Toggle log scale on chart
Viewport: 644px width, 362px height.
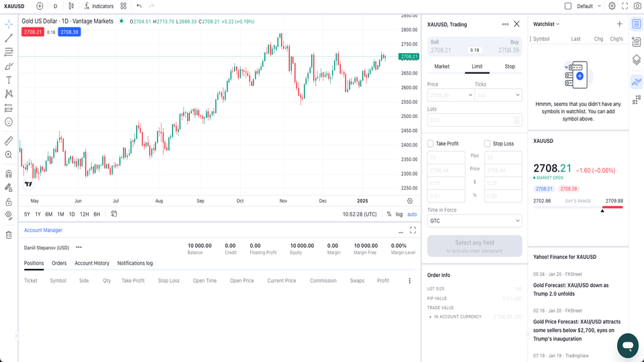click(399, 215)
